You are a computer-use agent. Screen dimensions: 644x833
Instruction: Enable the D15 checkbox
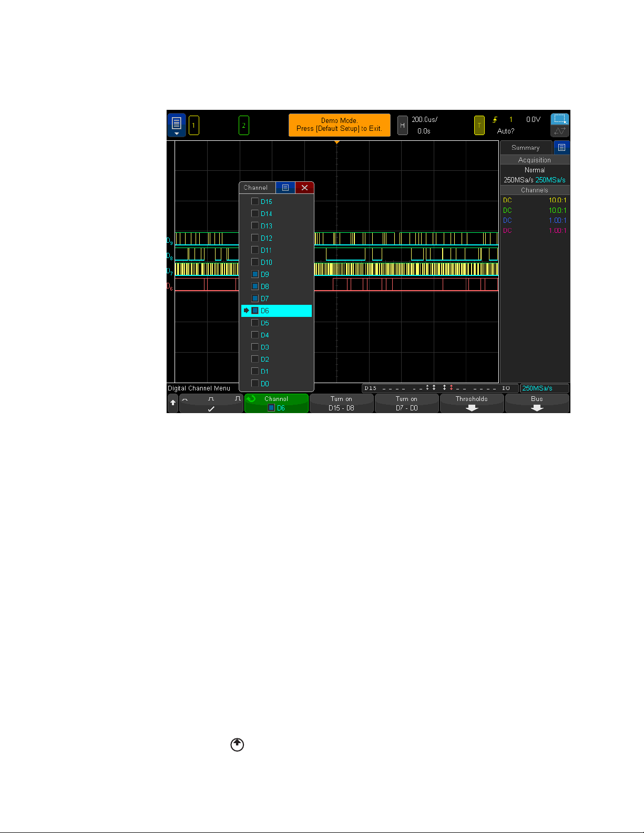(255, 201)
